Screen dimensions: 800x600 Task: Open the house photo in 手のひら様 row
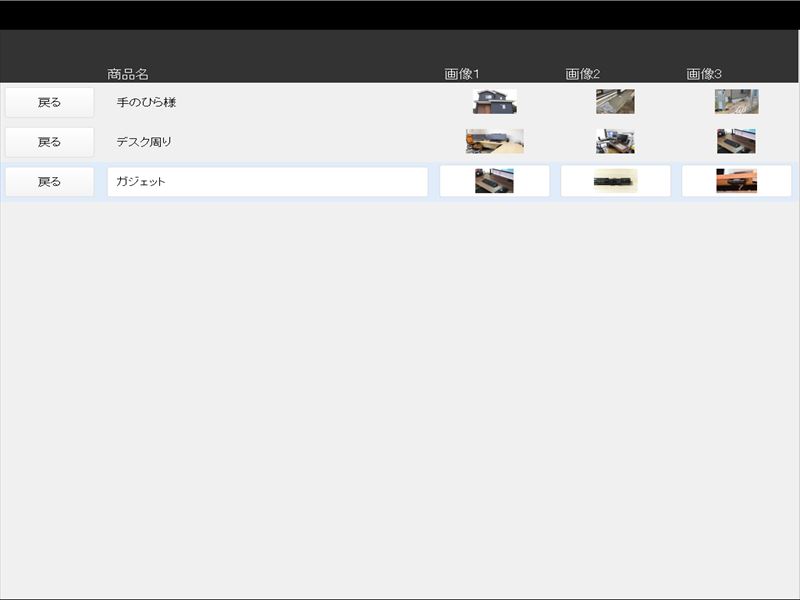[x=494, y=102]
